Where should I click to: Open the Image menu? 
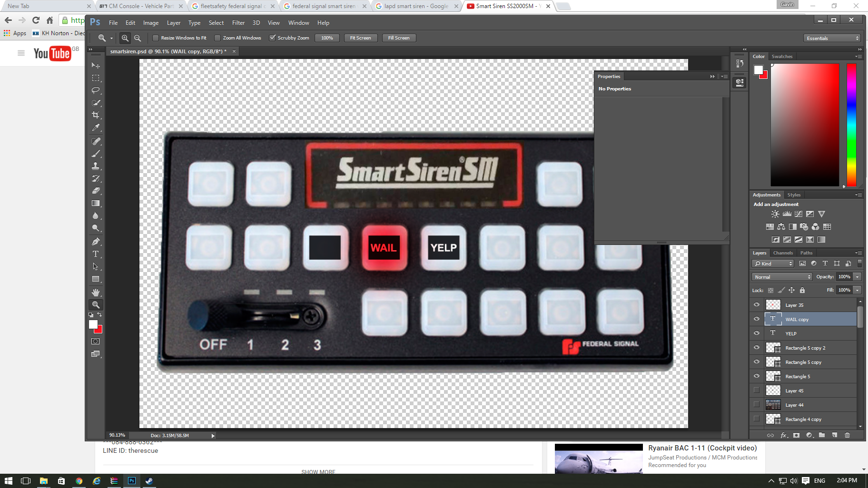151,23
